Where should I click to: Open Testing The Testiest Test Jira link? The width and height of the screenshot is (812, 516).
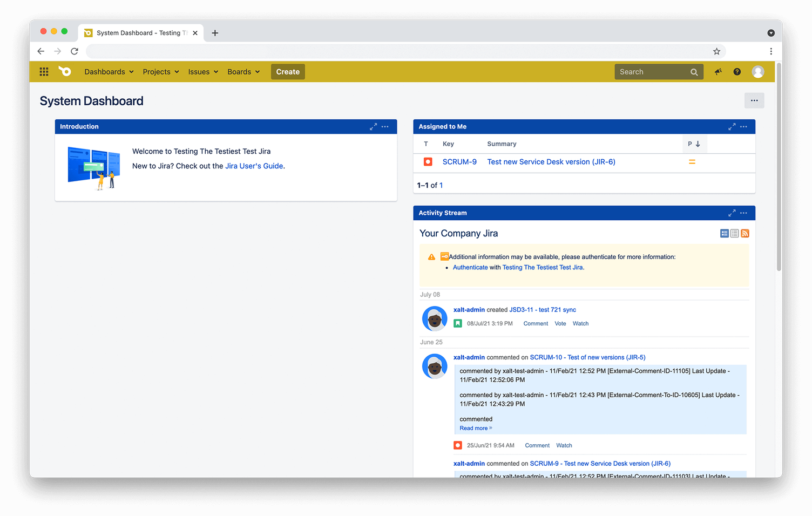pos(543,267)
